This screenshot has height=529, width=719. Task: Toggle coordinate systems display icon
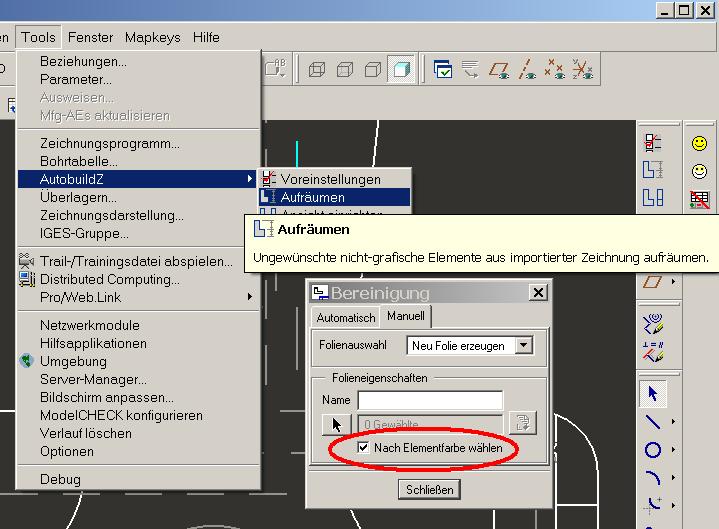[x=584, y=70]
